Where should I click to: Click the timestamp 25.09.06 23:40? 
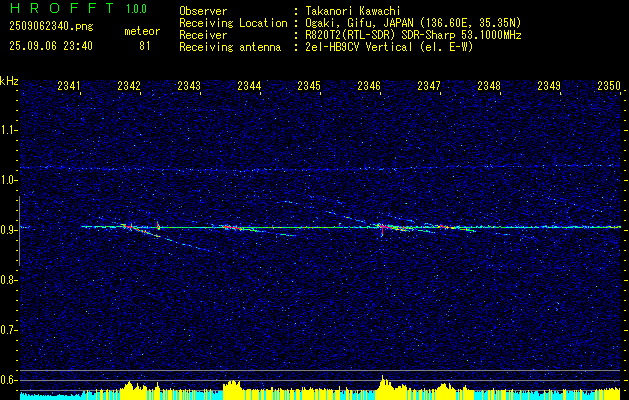point(51,46)
